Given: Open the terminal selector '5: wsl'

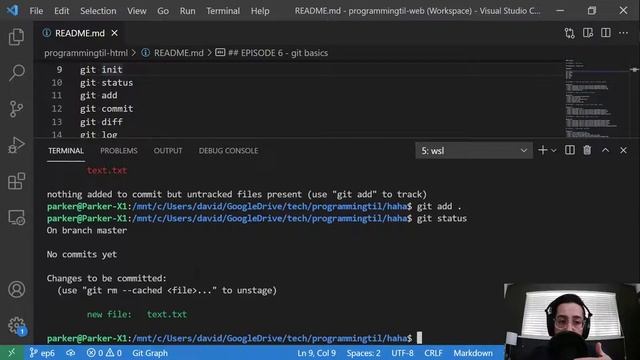Looking at the screenshot, I should point(474,151).
